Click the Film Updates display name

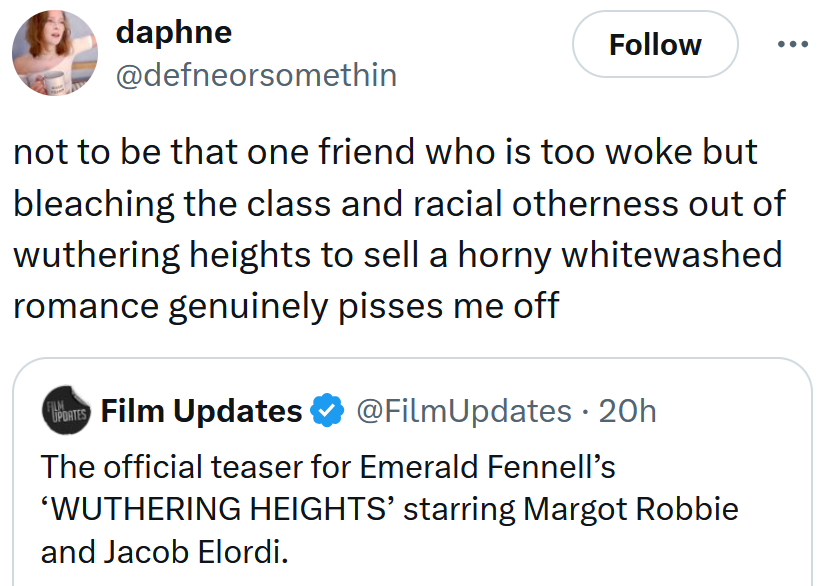(x=203, y=411)
